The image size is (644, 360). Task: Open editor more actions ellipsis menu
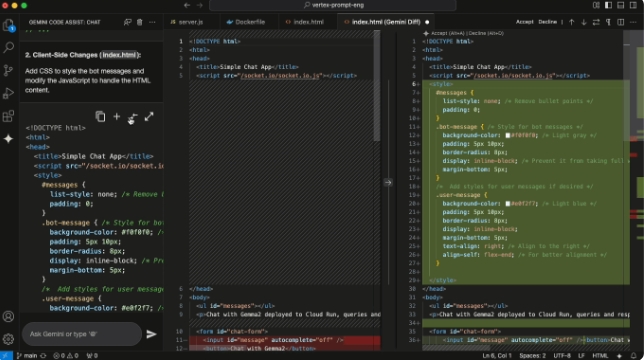(633, 22)
